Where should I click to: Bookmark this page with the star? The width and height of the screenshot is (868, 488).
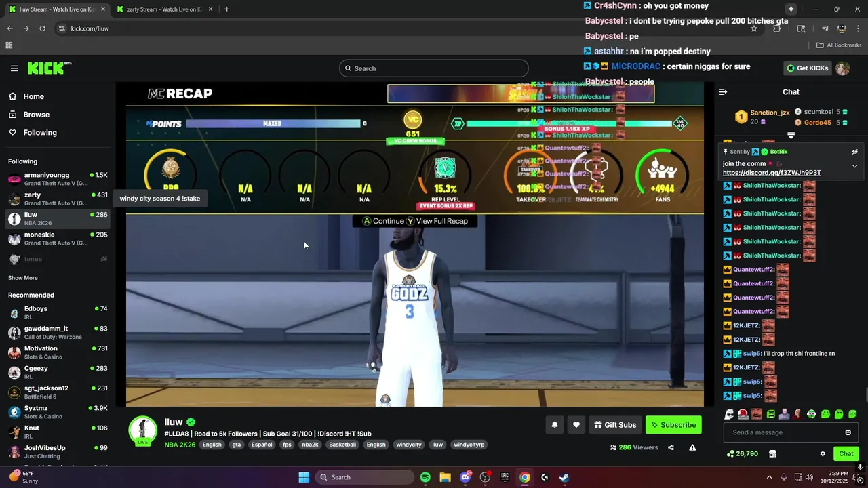[753, 28]
